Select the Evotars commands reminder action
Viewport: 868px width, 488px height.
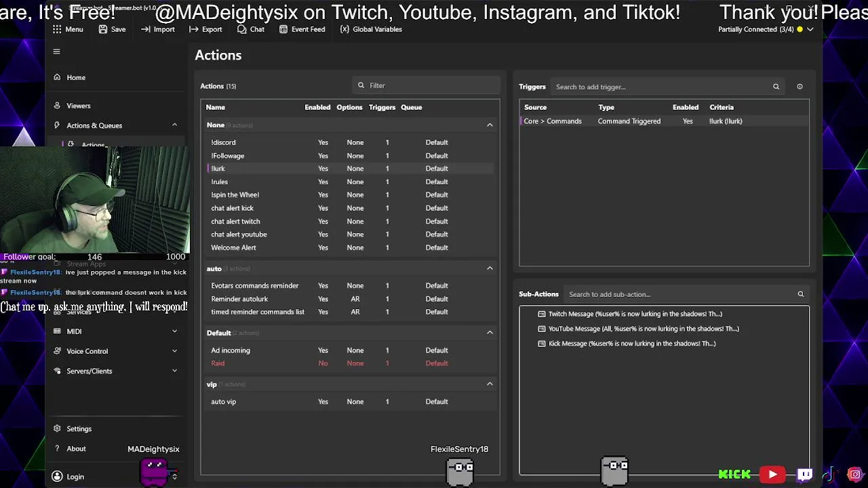350,286
